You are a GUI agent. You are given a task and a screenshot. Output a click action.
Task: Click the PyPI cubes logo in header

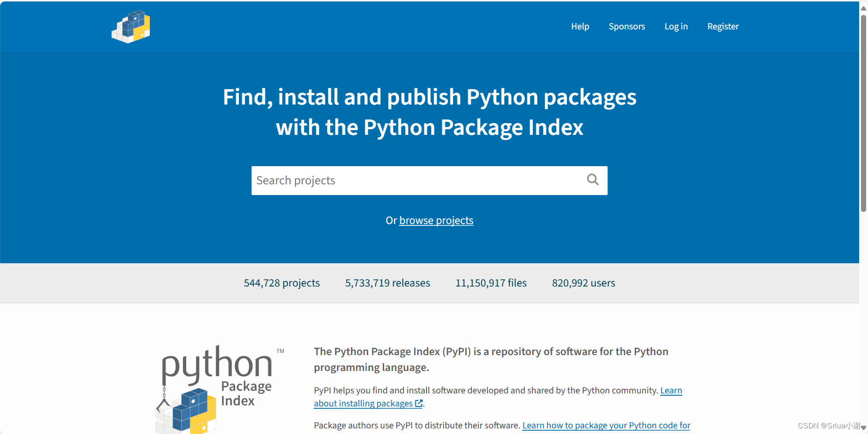[131, 27]
